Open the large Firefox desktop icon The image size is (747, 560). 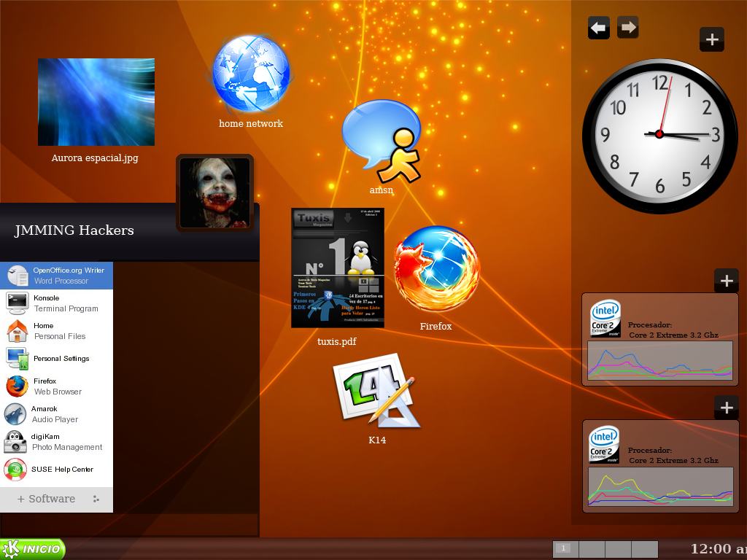point(436,269)
